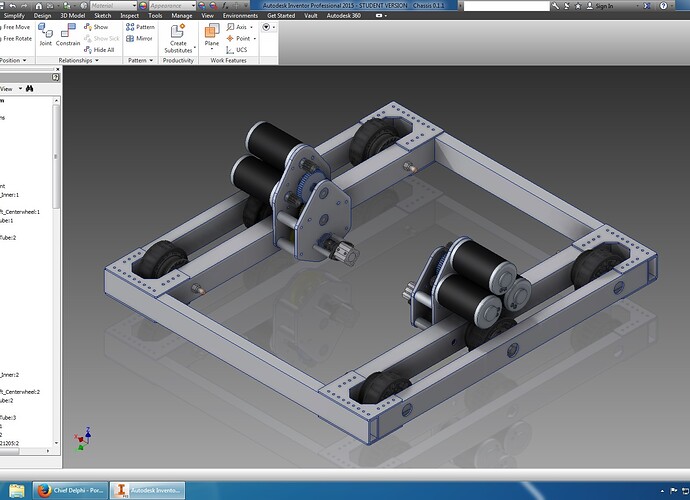Click the Pattern component tool
The height and width of the screenshot is (500, 690).
(140, 27)
